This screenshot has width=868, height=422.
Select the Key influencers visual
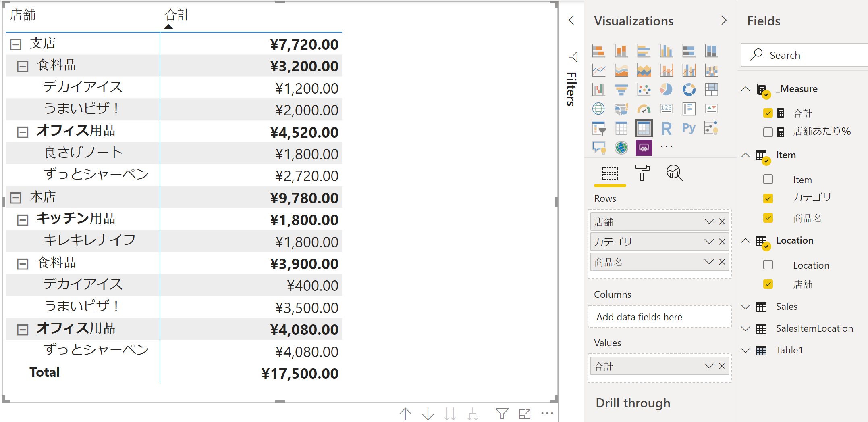click(x=711, y=128)
